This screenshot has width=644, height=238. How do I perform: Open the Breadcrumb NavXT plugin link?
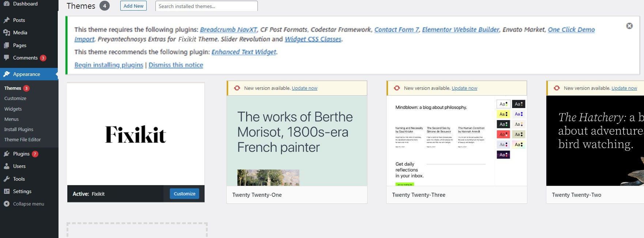pyautogui.click(x=229, y=30)
